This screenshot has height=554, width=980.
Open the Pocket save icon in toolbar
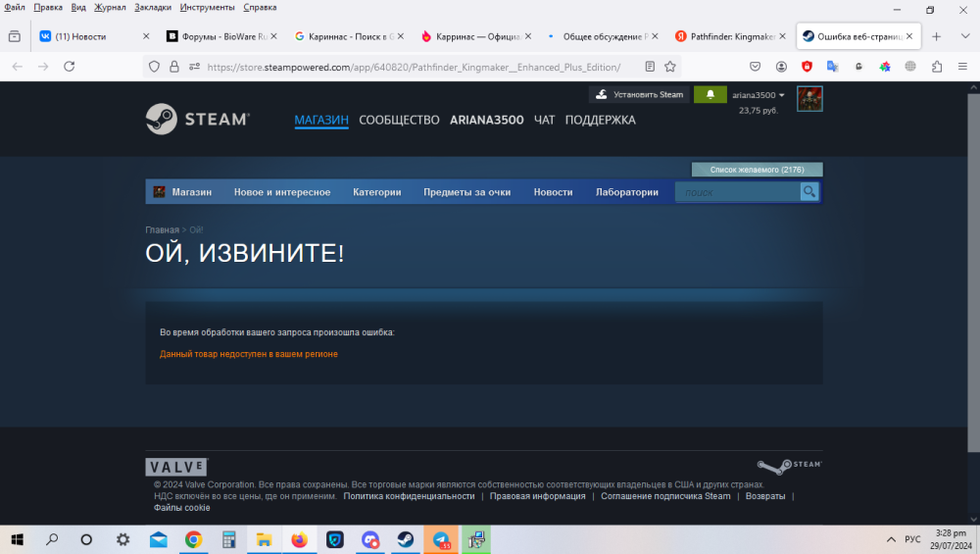(x=755, y=67)
